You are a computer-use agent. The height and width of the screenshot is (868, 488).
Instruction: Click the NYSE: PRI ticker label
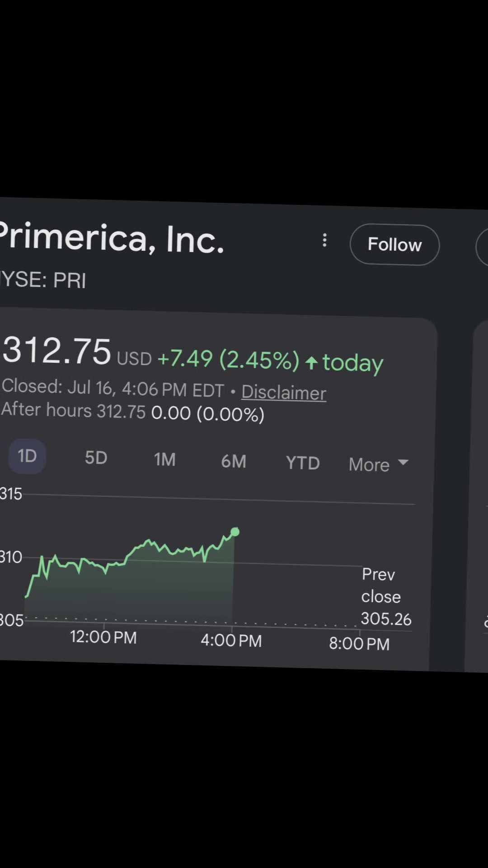coord(43,280)
